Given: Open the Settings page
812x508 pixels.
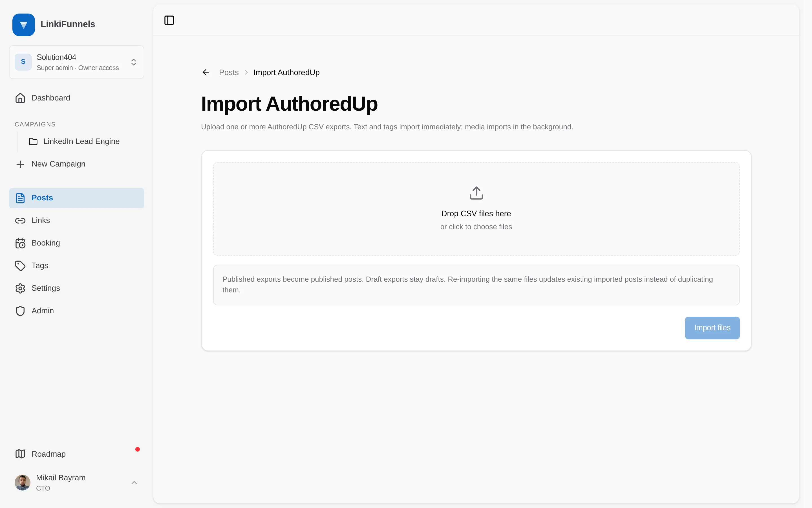Looking at the screenshot, I should [76, 288].
